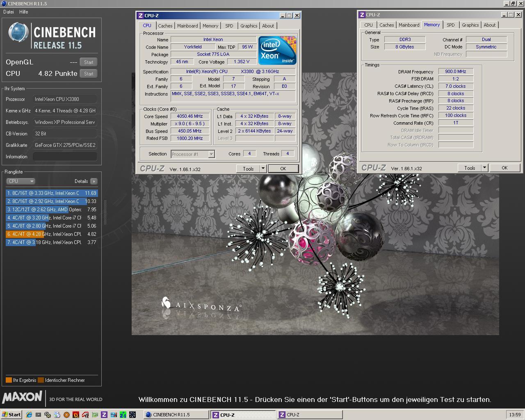525x420 pixels.
Task: Click OK in the CPU-Z CPU window
Action: click(283, 169)
